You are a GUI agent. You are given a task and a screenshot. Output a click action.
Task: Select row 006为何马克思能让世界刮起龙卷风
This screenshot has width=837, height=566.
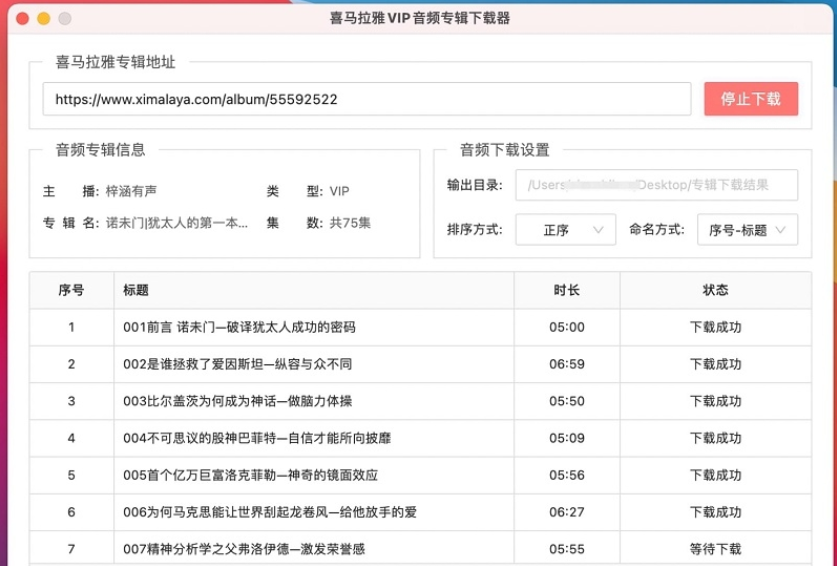pos(421,512)
